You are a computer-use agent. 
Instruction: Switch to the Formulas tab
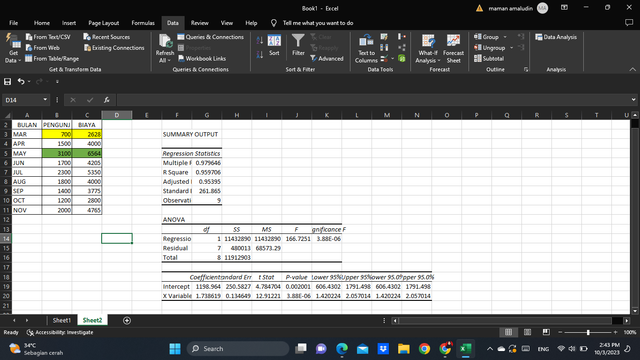click(143, 23)
